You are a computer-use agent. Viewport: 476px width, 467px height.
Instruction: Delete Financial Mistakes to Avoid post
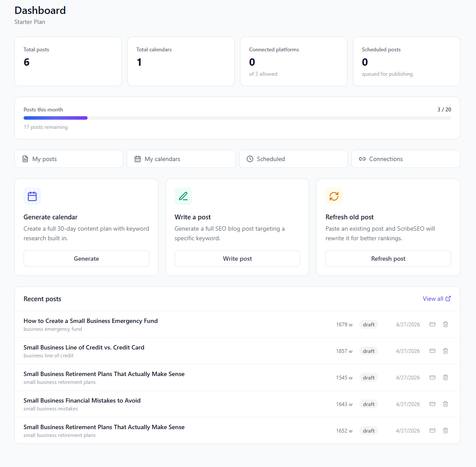pyautogui.click(x=446, y=404)
